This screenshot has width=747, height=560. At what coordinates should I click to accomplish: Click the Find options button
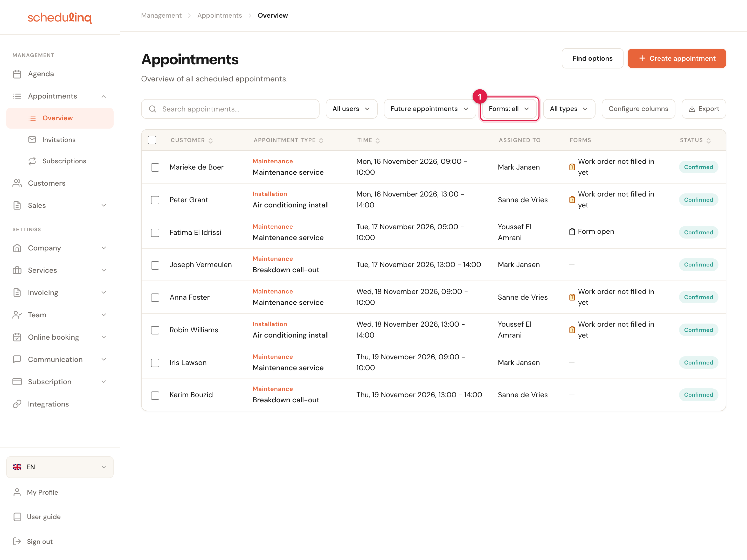[x=592, y=58]
